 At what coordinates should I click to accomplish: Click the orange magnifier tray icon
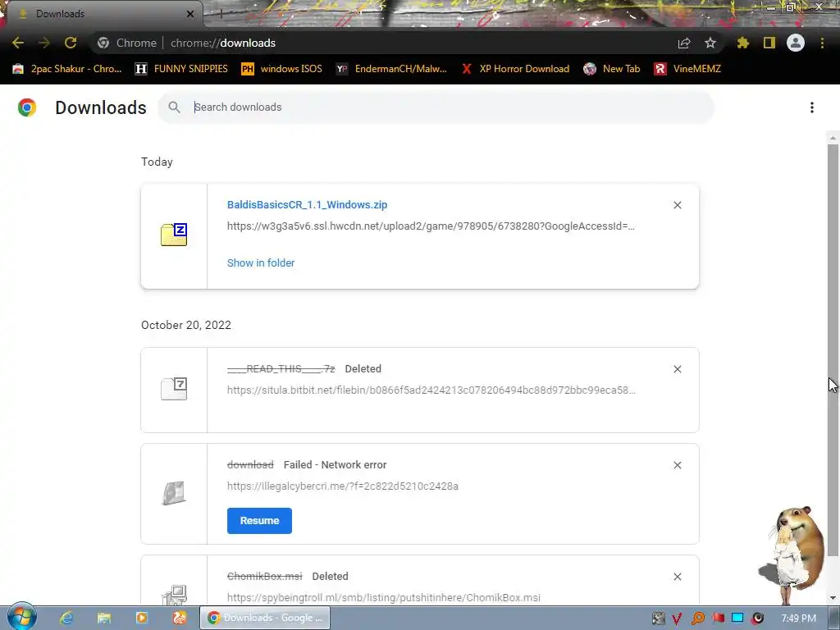[x=697, y=619]
